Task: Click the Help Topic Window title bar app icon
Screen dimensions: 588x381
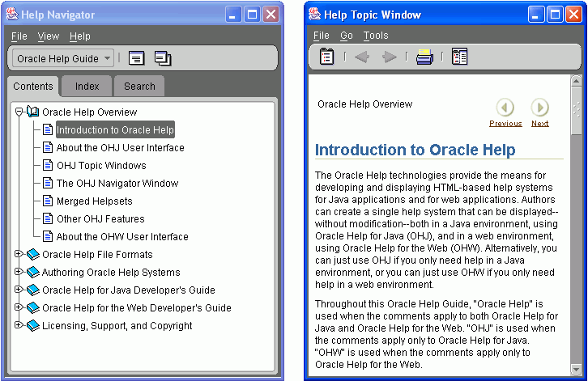Action: (314, 15)
